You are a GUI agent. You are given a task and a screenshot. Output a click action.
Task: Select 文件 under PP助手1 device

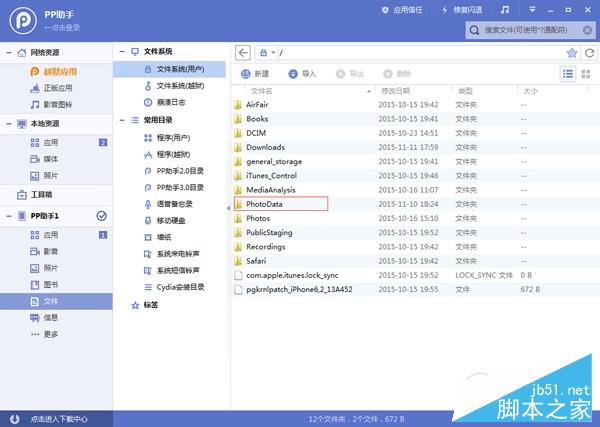coord(56,302)
